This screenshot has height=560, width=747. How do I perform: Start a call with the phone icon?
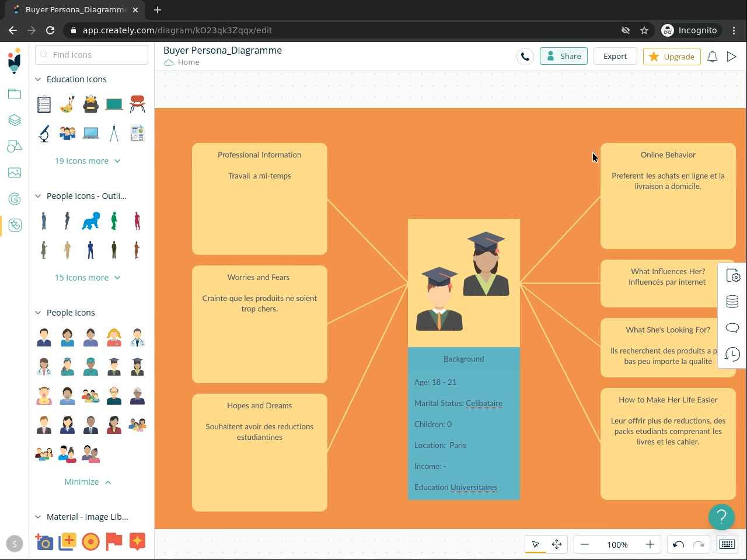click(x=525, y=57)
